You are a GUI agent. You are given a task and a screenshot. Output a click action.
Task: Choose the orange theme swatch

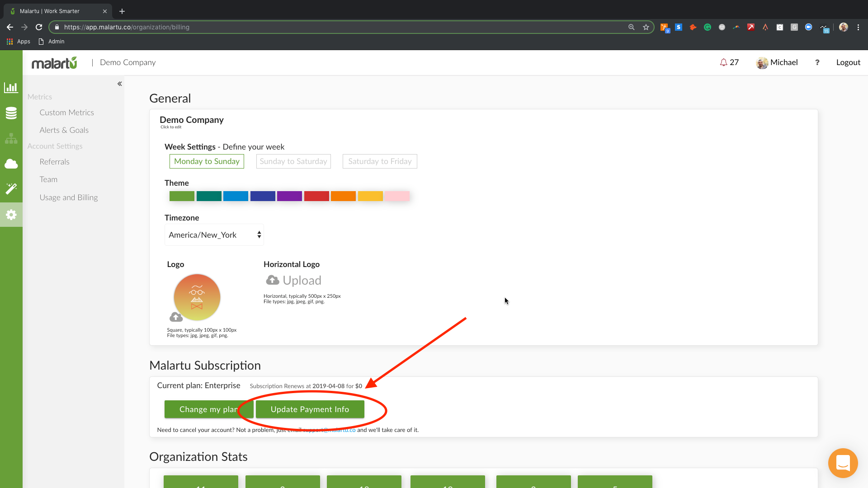click(343, 196)
